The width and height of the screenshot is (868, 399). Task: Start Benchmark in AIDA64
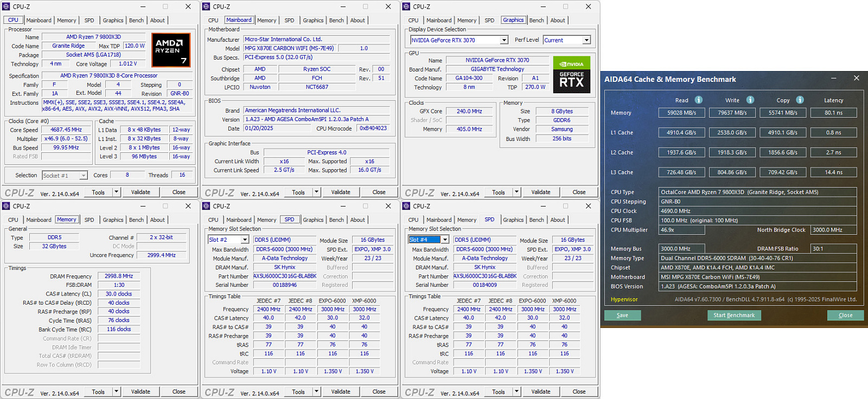[734, 316]
